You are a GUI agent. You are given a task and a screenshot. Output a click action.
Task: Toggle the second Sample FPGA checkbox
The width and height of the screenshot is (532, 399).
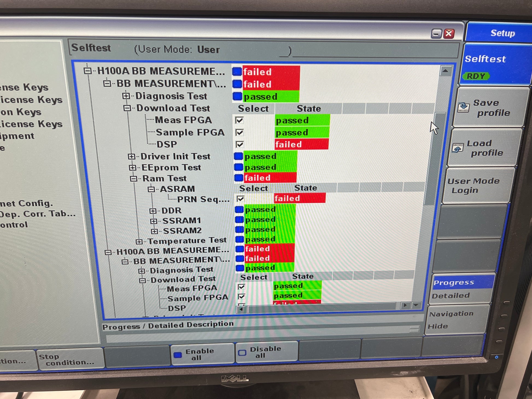[x=242, y=297]
